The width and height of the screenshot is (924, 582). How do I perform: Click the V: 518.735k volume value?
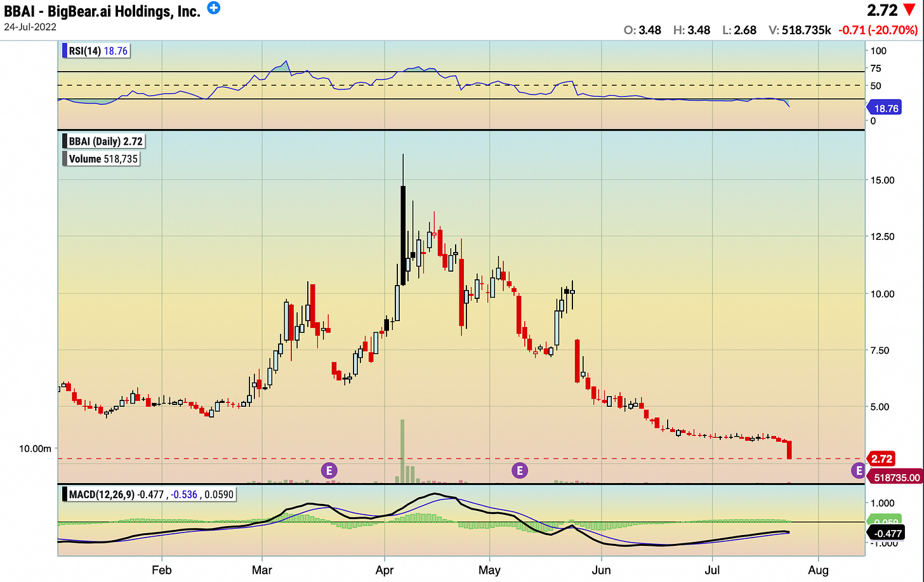(800, 30)
